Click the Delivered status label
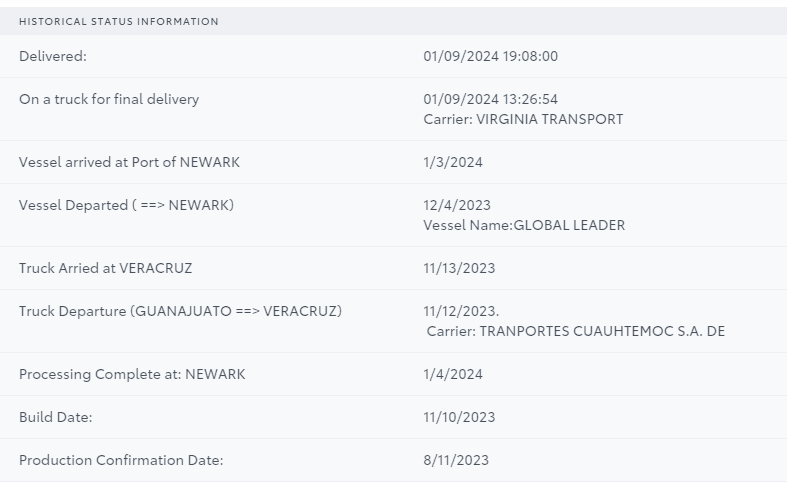The height and width of the screenshot is (496, 787). pos(53,56)
